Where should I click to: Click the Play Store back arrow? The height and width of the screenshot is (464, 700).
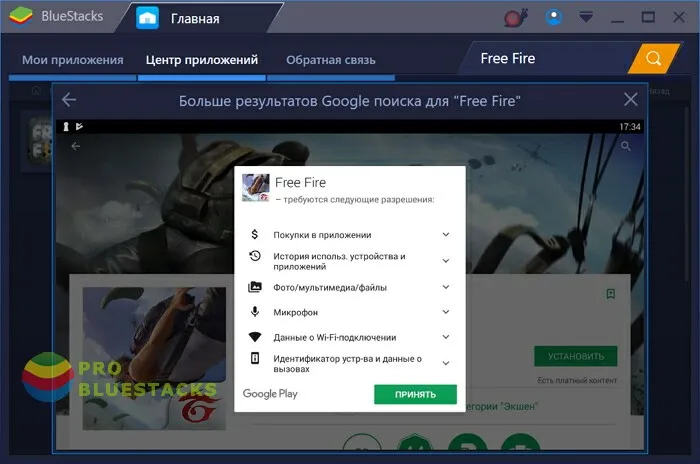(x=76, y=146)
